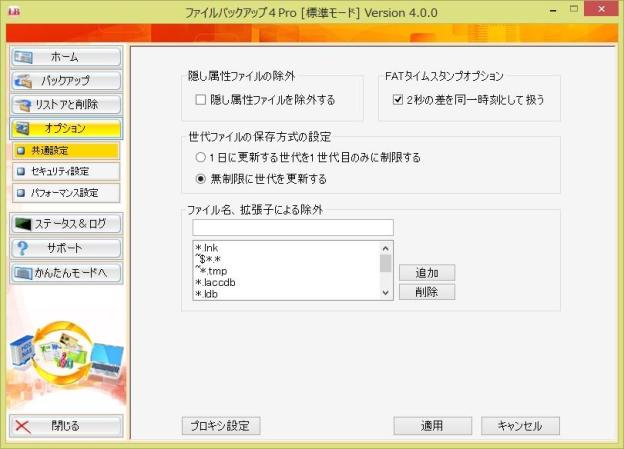Click the 適用 button
Screen dimensions: 624x449
click(x=433, y=426)
